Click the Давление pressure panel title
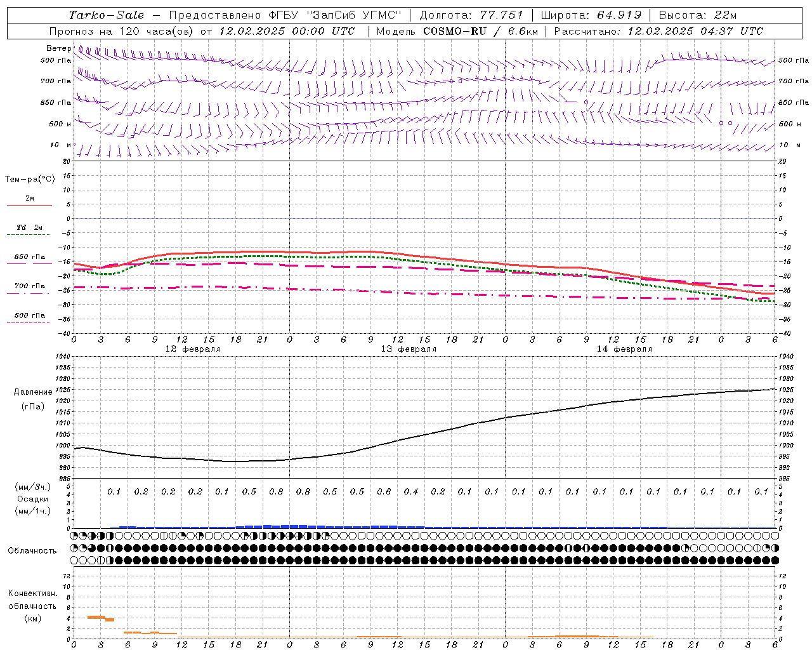The width and height of the screenshot is (812, 650). click(33, 392)
